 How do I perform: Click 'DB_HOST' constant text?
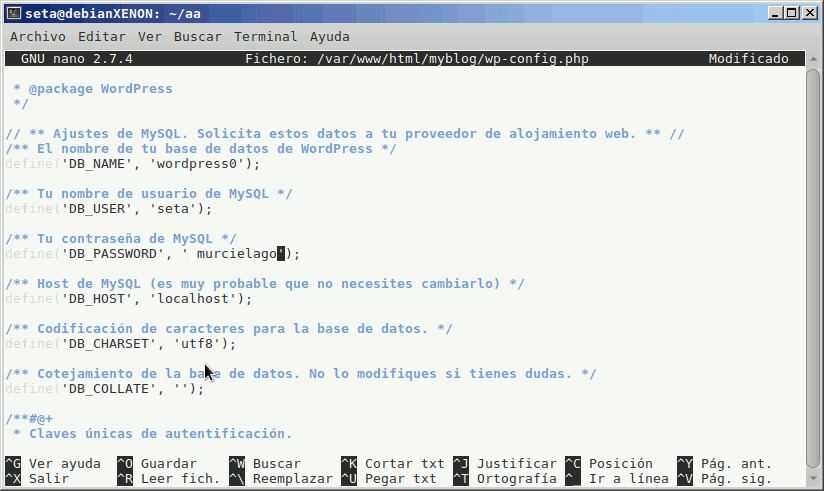coord(97,299)
